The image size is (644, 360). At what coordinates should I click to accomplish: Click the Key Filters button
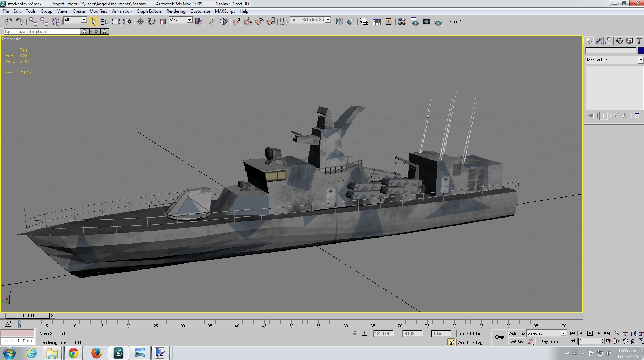[551, 341]
